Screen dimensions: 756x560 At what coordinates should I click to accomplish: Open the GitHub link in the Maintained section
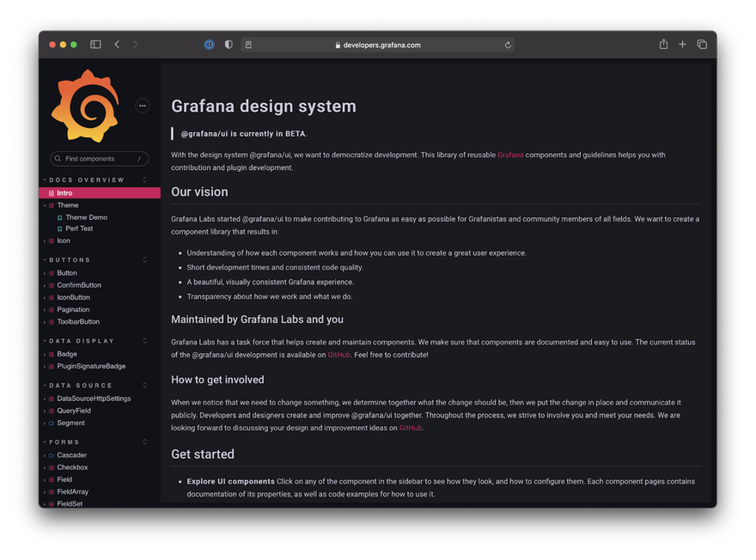pyautogui.click(x=339, y=355)
